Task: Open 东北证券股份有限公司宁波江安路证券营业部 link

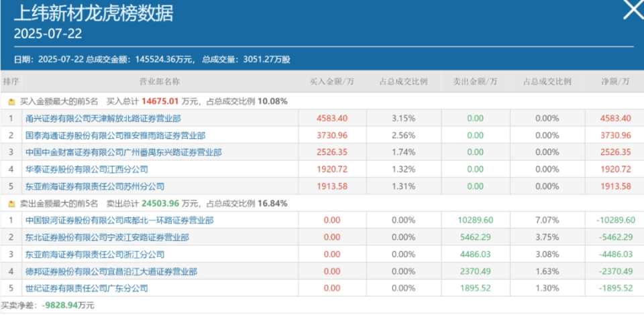Action: [x=107, y=237]
